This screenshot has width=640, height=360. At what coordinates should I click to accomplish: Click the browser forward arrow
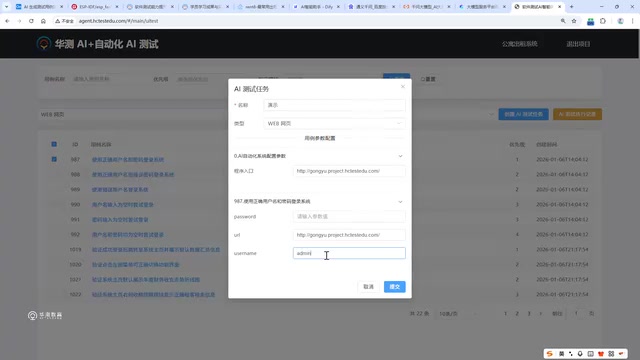coord(19,21)
